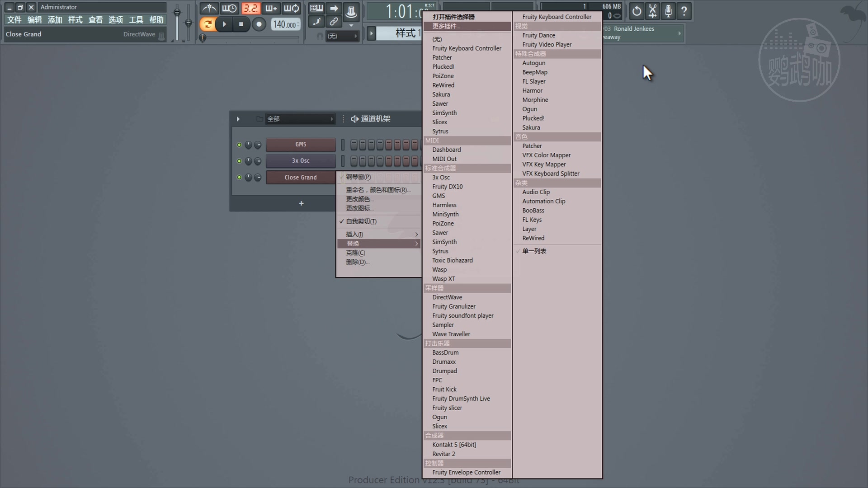Click the microphone recording icon
The image size is (868, 488).
click(x=668, y=11)
